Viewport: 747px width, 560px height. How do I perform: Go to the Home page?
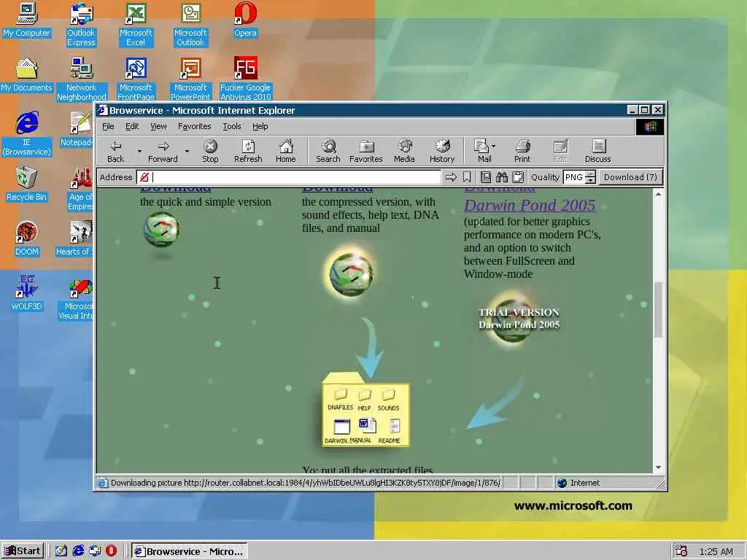tap(285, 151)
